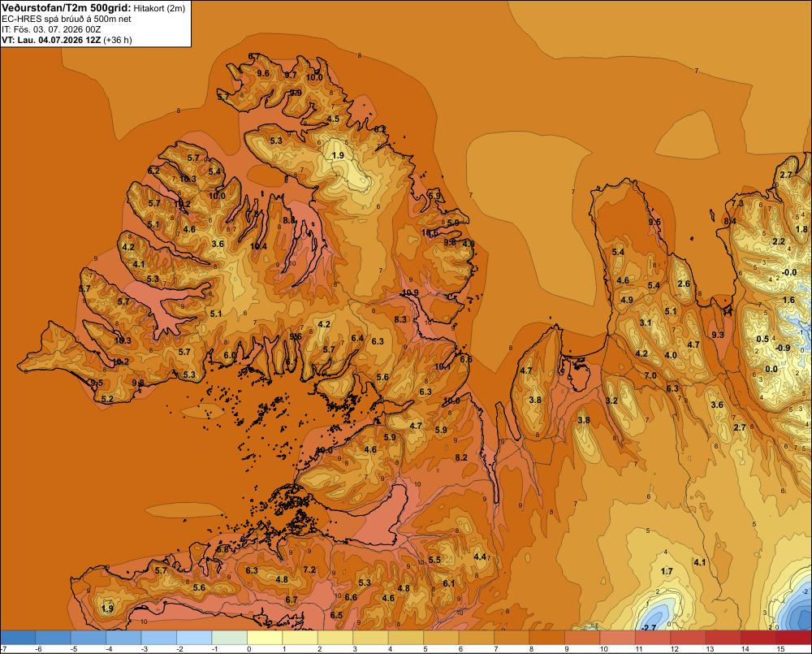Click the 15 degree dark red legend swatch

(x=793, y=638)
